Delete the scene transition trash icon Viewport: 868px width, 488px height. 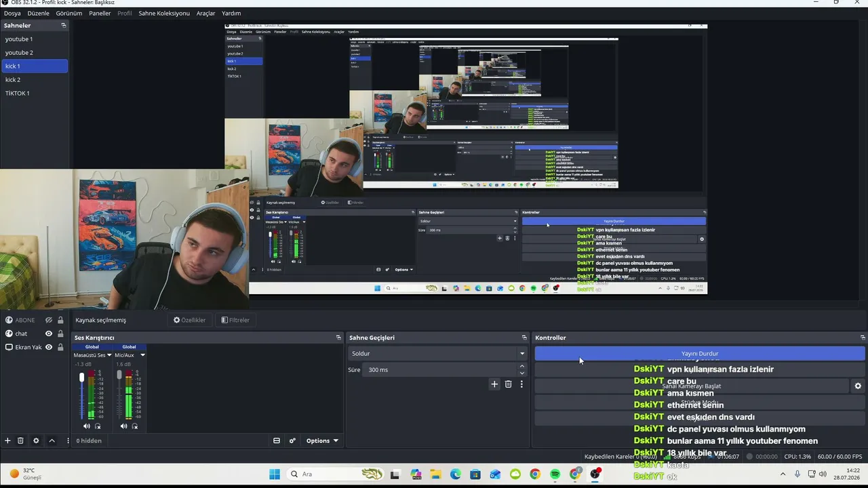tap(508, 384)
